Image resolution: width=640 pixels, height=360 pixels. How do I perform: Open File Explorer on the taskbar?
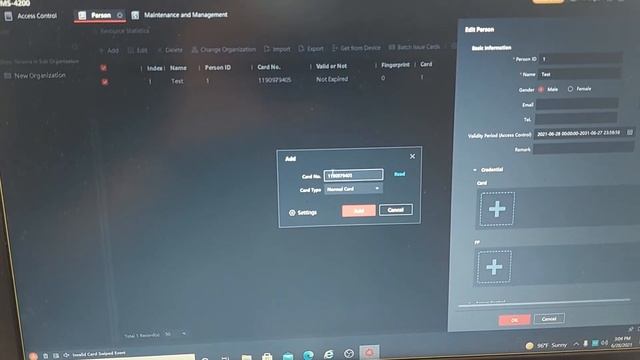pos(247,357)
